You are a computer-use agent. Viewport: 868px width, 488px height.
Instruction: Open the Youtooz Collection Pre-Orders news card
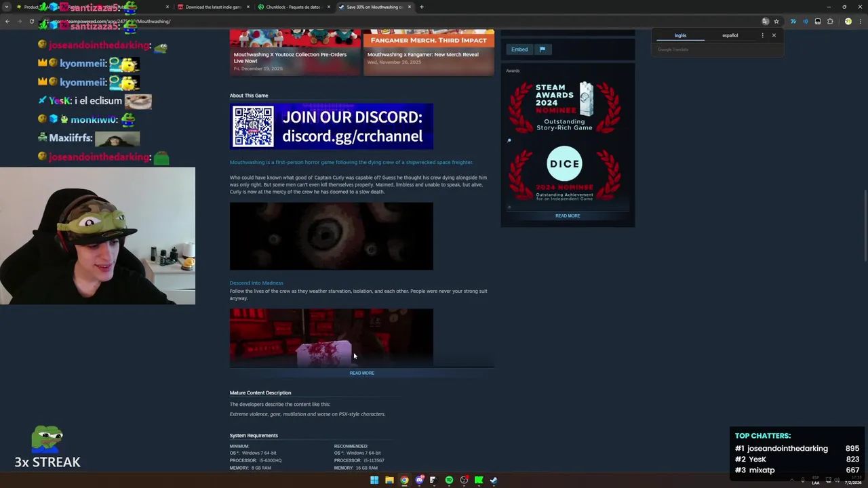(x=295, y=52)
